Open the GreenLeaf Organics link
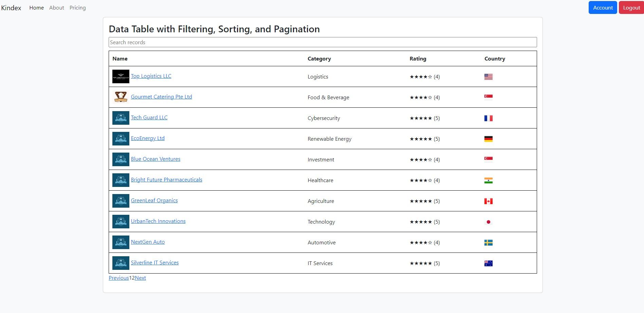The image size is (644, 313). pyautogui.click(x=154, y=201)
